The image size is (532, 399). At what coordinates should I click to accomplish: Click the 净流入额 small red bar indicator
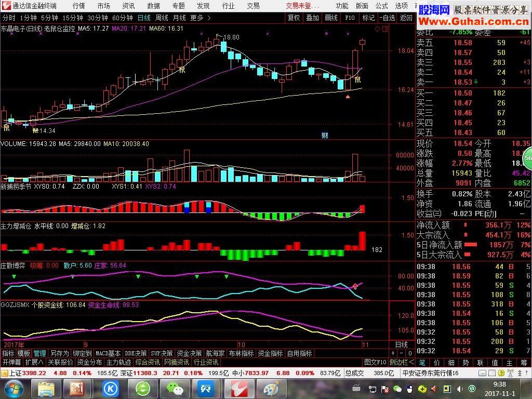click(465, 224)
